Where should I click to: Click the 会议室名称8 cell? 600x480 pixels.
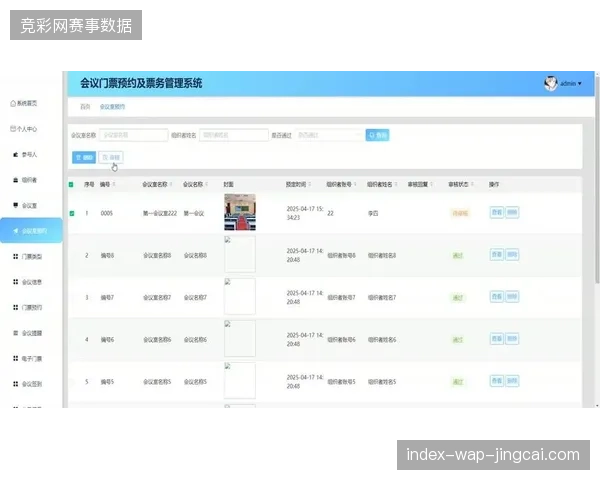pos(157,255)
